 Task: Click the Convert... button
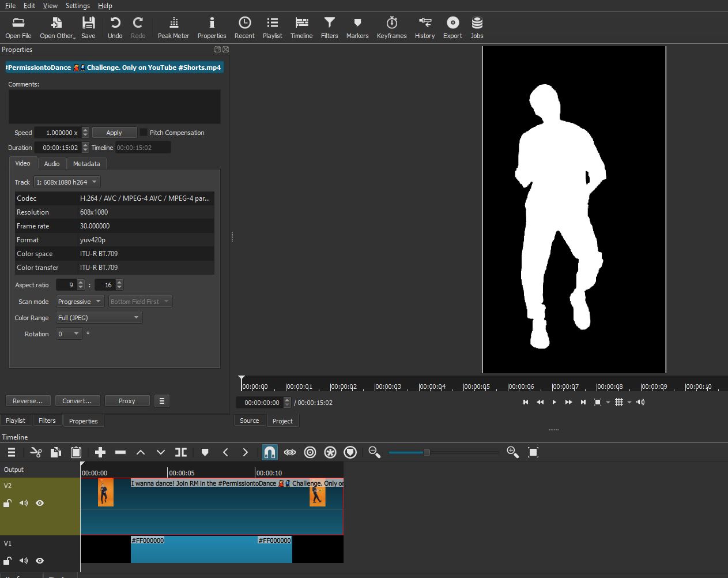tap(77, 401)
